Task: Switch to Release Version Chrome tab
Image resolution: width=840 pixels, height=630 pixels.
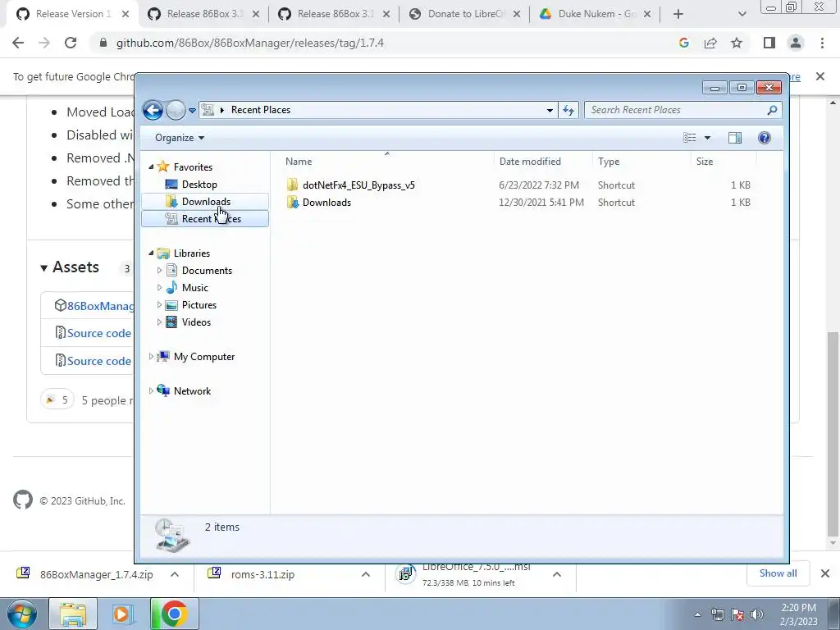Action: (x=72, y=15)
